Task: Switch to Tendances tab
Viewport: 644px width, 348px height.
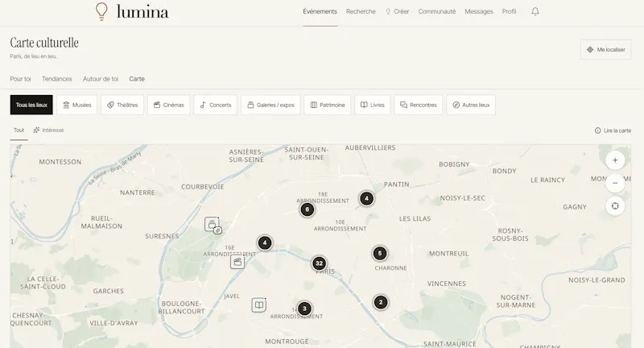Action: click(x=56, y=79)
